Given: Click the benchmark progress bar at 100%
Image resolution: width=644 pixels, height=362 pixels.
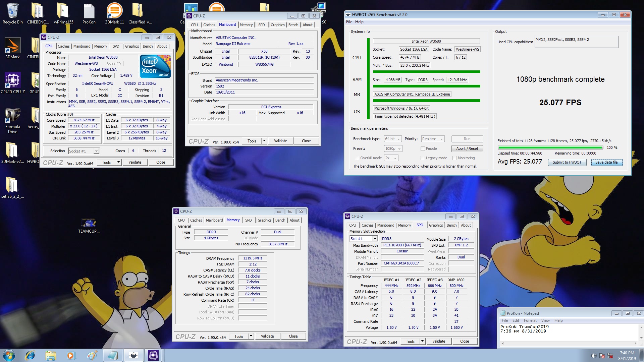Looking at the screenshot, I should point(550,147).
